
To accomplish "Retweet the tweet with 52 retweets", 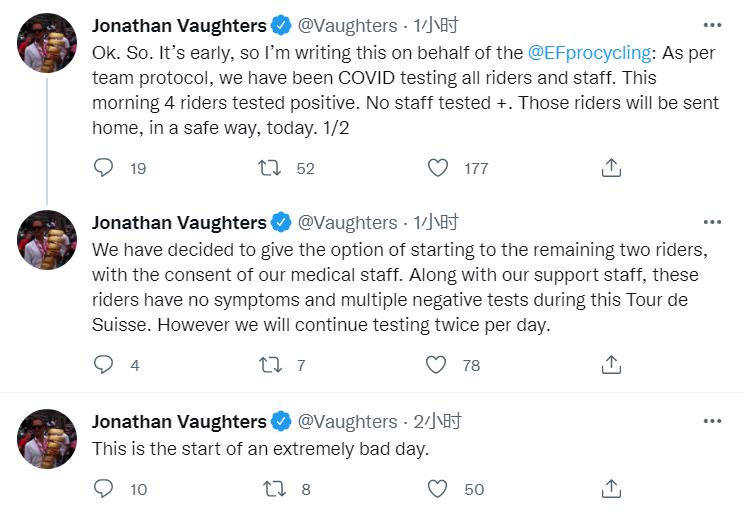I will tap(269, 168).
